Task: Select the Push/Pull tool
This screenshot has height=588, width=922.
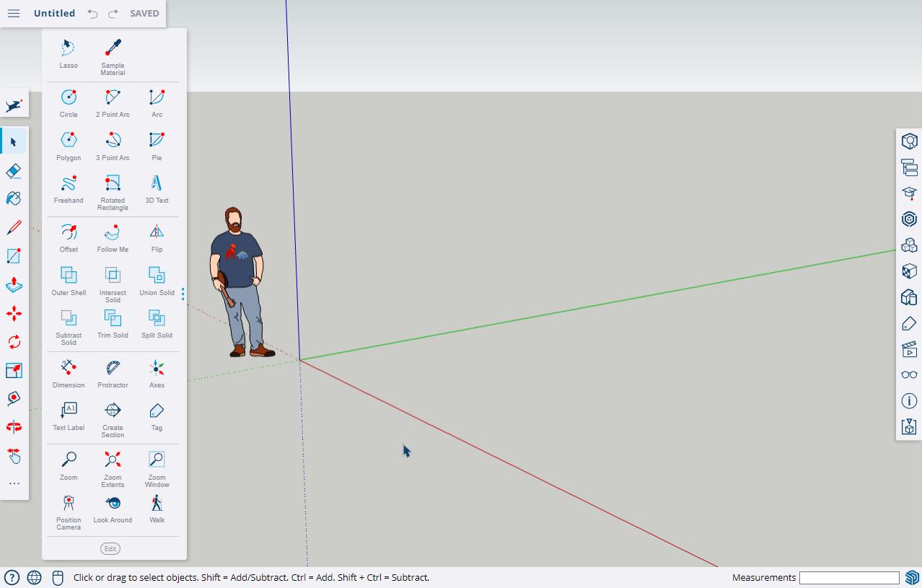Action: [14, 284]
